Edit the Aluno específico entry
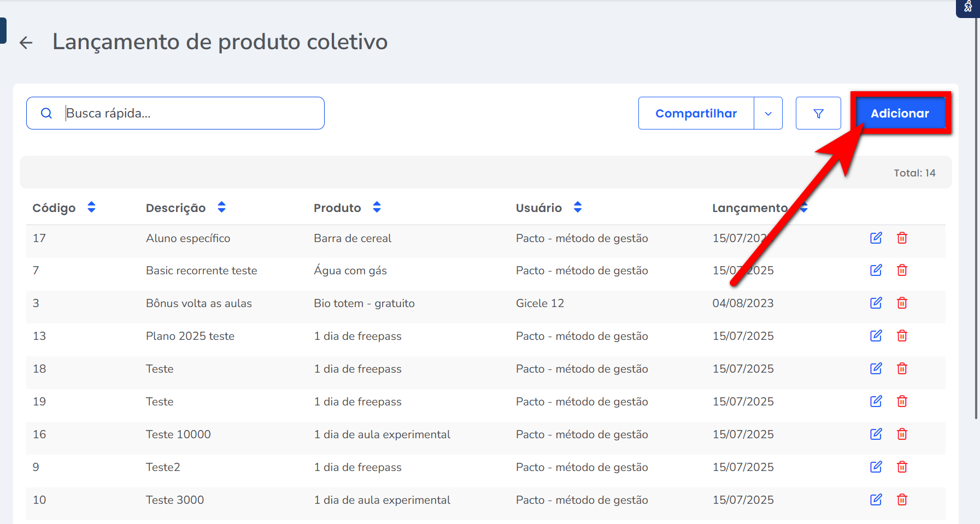980x524 pixels. [876, 238]
